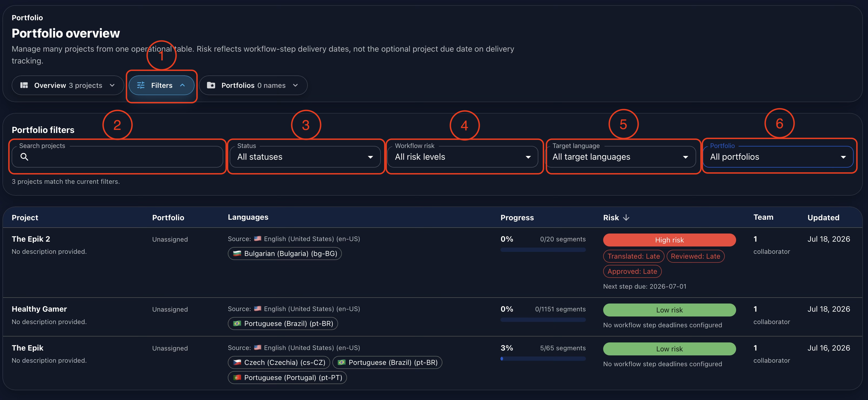868x400 pixels.
Task: Open the Healthy Gamer project
Action: point(39,309)
